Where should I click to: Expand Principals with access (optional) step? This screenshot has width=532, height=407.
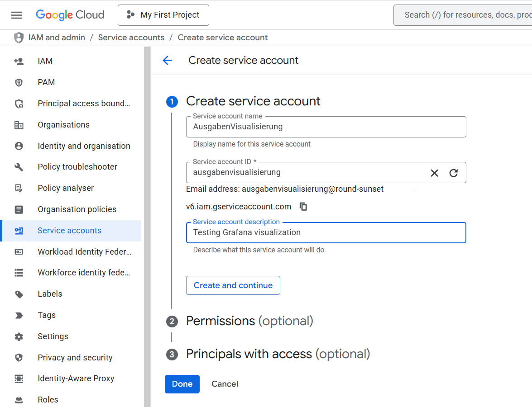click(x=278, y=354)
